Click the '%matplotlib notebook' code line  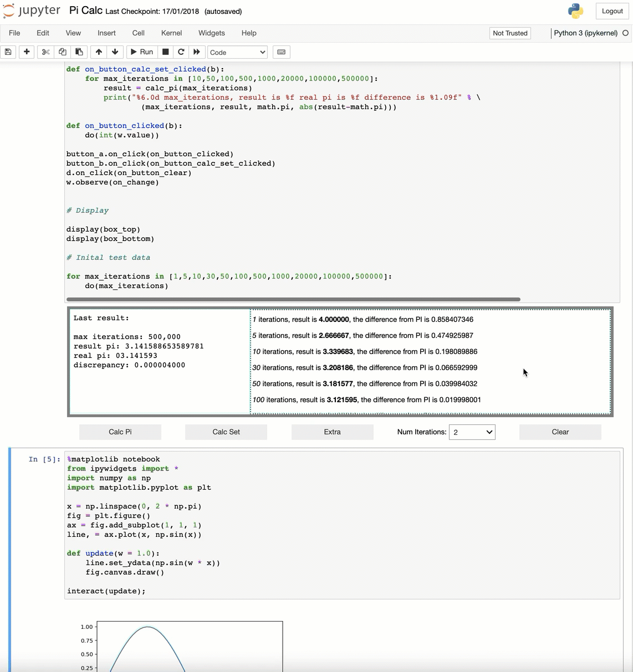(x=114, y=459)
